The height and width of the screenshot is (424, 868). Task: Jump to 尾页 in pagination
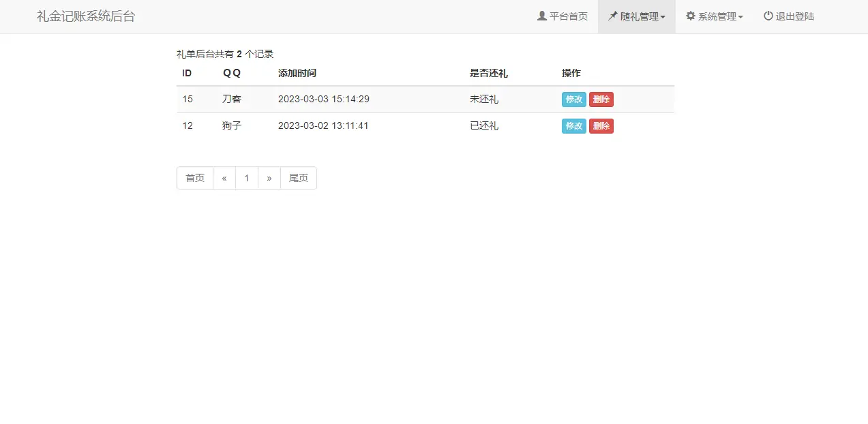299,178
